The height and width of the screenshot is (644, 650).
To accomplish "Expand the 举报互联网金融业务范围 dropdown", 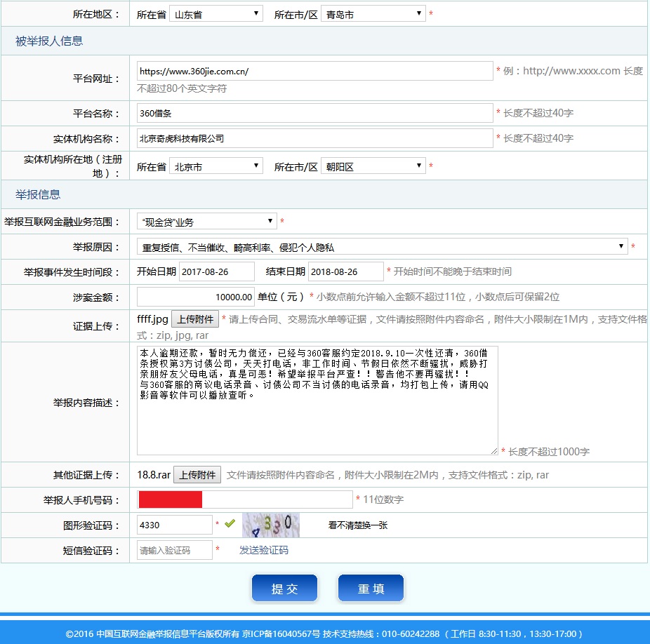I will (207, 222).
